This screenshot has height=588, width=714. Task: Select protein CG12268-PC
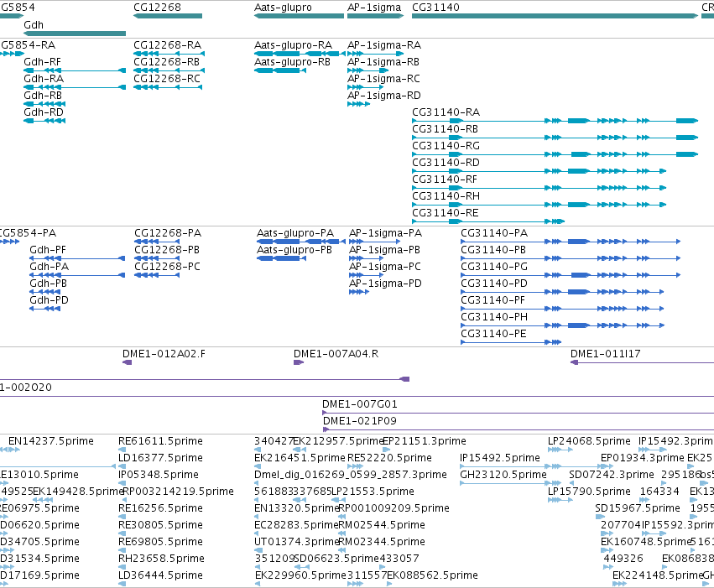167,267
